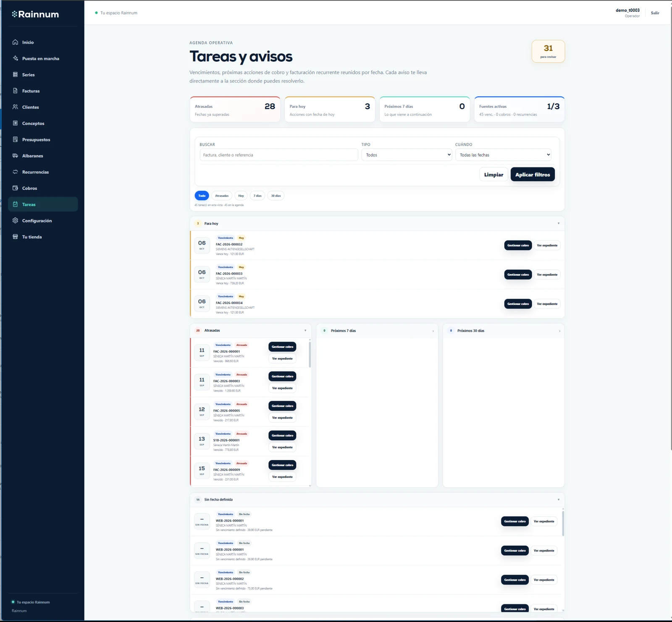Click the Aplicar filtros button
The width and height of the screenshot is (672, 622).
tap(533, 175)
